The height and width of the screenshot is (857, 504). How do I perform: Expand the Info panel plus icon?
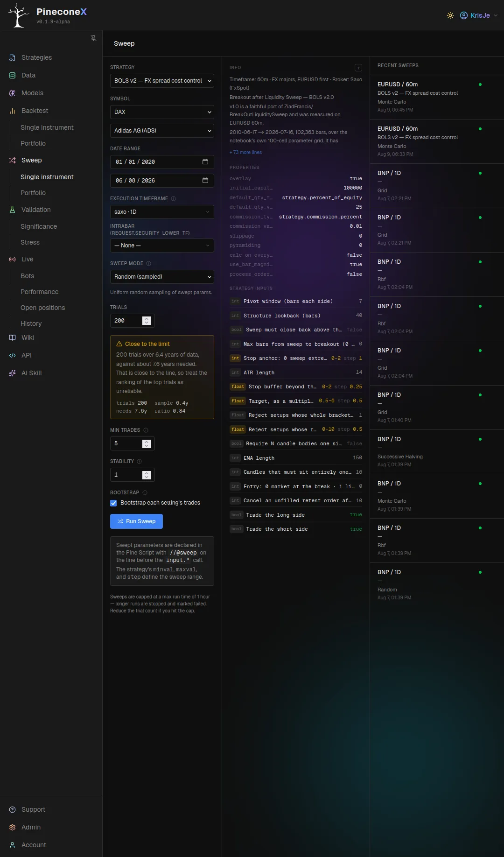pyautogui.click(x=358, y=68)
